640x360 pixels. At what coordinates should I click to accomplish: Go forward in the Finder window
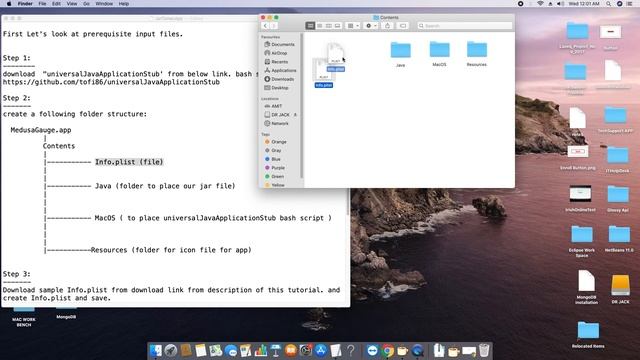[274, 26]
